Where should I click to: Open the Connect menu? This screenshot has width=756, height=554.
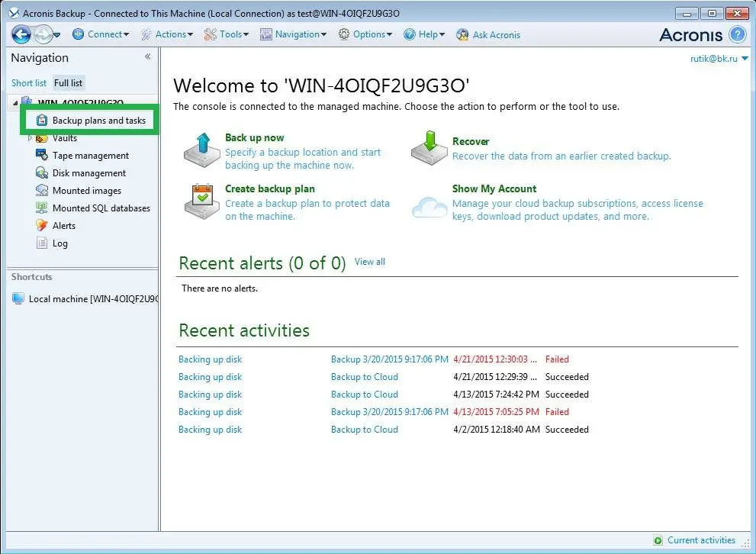[x=101, y=34]
